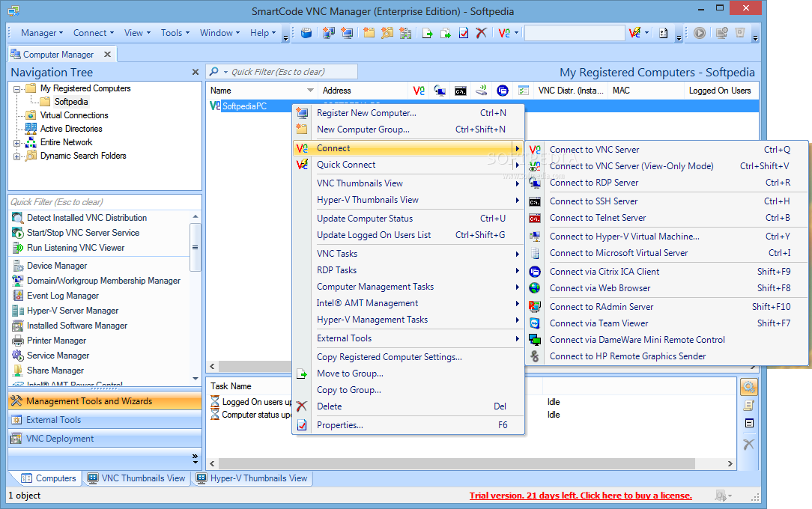Expand the Entire Network tree node
The width and height of the screenshot is (812, 509).
coord(16,143)
